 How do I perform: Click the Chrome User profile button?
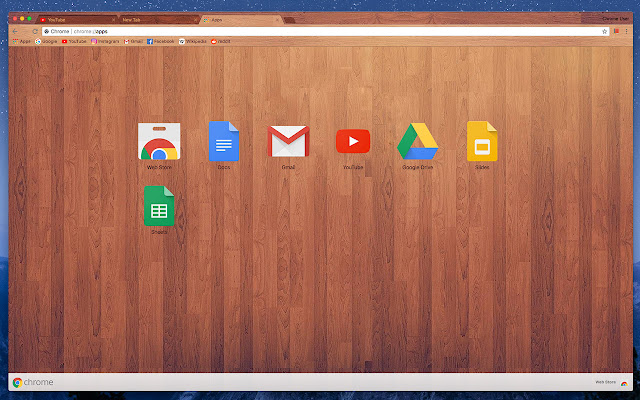click(616, 19)
